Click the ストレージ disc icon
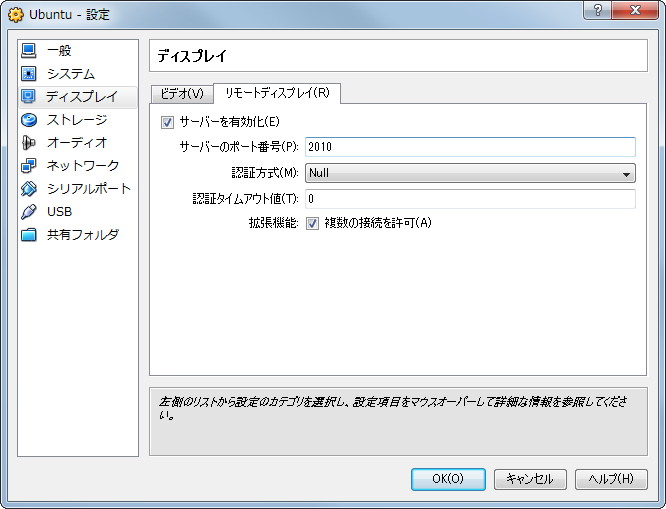The image size is (666, 509). point(29,120)
